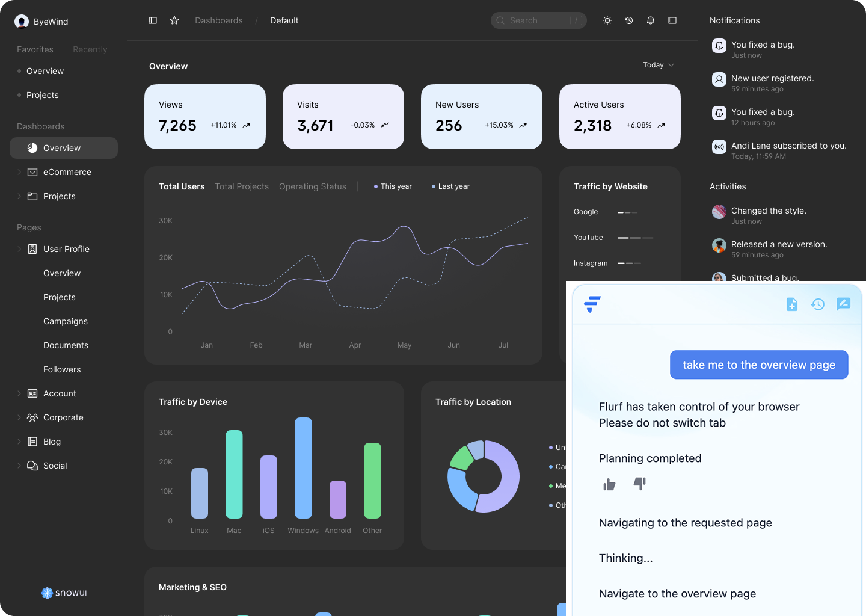
Task: Open the Recently tab in sidebar
Action: 90,49
